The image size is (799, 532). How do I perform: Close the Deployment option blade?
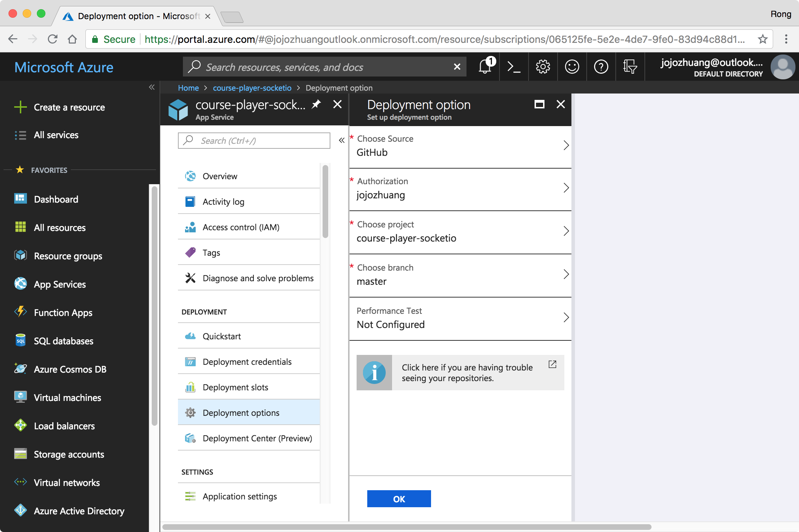[560, 104]
